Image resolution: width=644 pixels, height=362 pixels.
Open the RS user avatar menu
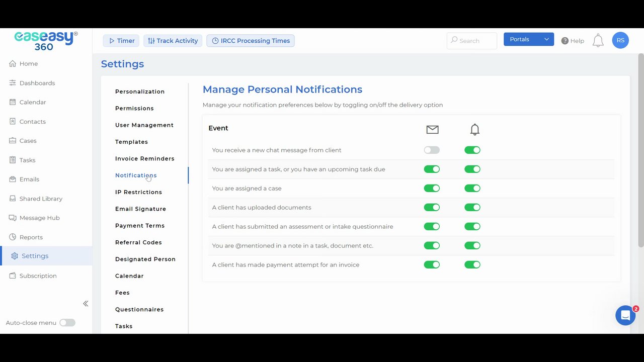620,40
